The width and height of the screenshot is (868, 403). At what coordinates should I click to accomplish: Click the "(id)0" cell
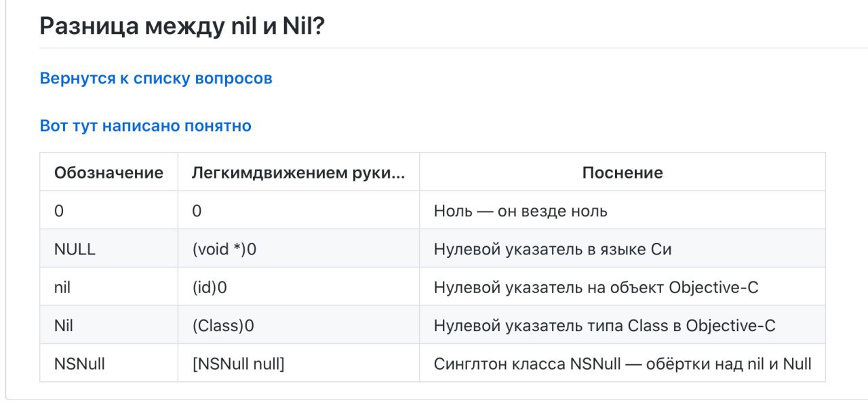[298, 287]
